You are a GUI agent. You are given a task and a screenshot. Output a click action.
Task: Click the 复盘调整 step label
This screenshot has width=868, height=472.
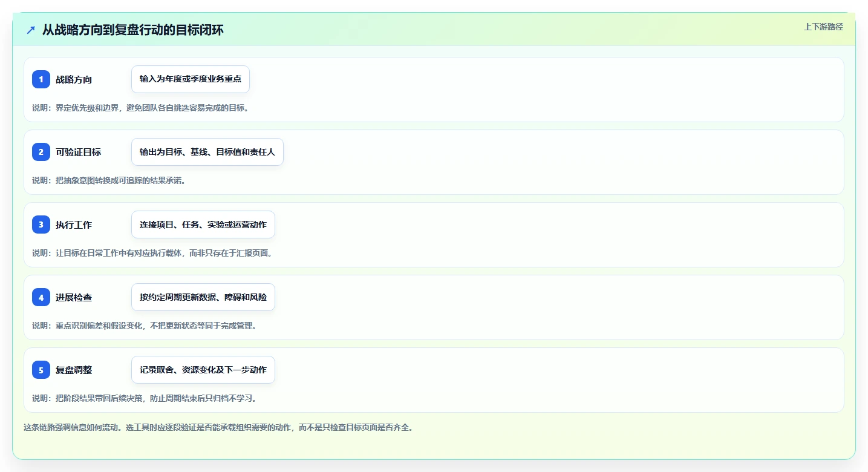[74, 370]
